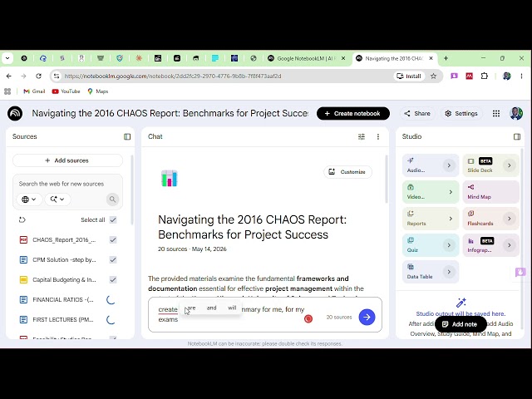Generate Video Overview tile
This screenshot has width=532, height=399.
tap(431, 192)
